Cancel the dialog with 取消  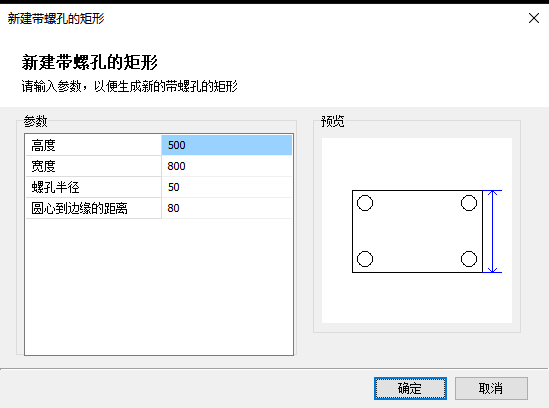tap(491, 388)
